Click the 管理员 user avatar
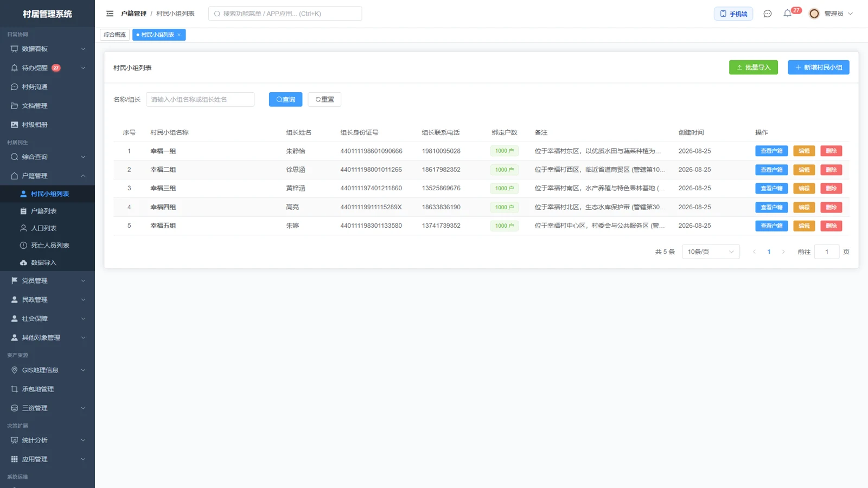Viewport: 868px width, 488px height. (814, 14)
